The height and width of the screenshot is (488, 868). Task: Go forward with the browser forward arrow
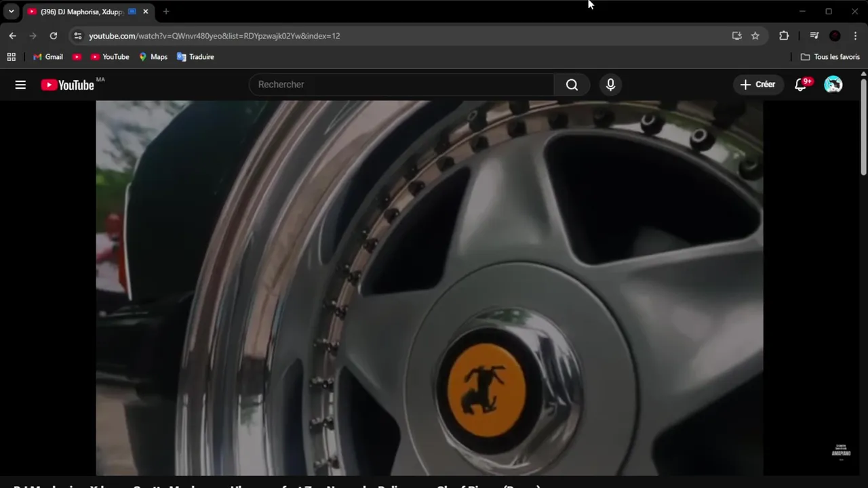(33, 36)
